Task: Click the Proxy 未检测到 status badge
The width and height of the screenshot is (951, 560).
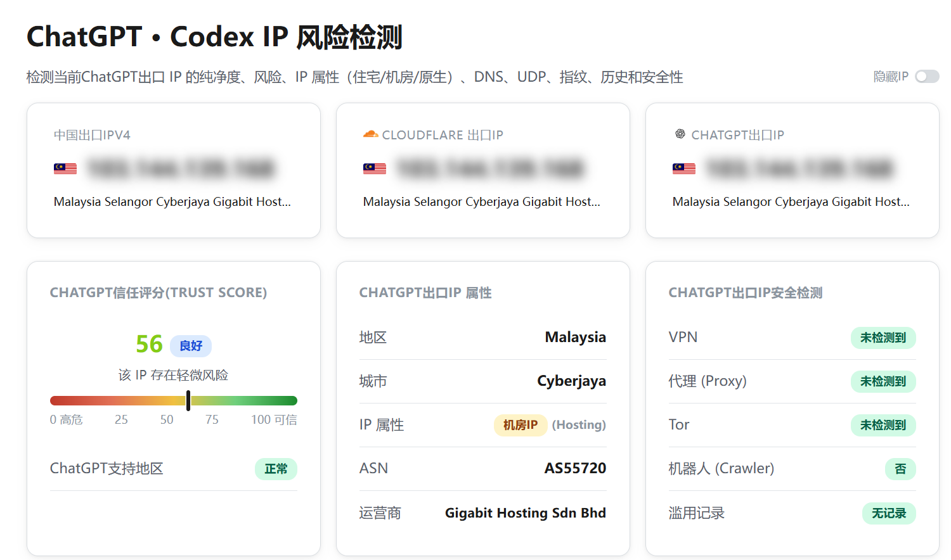Action: click(x=883, y=381)
